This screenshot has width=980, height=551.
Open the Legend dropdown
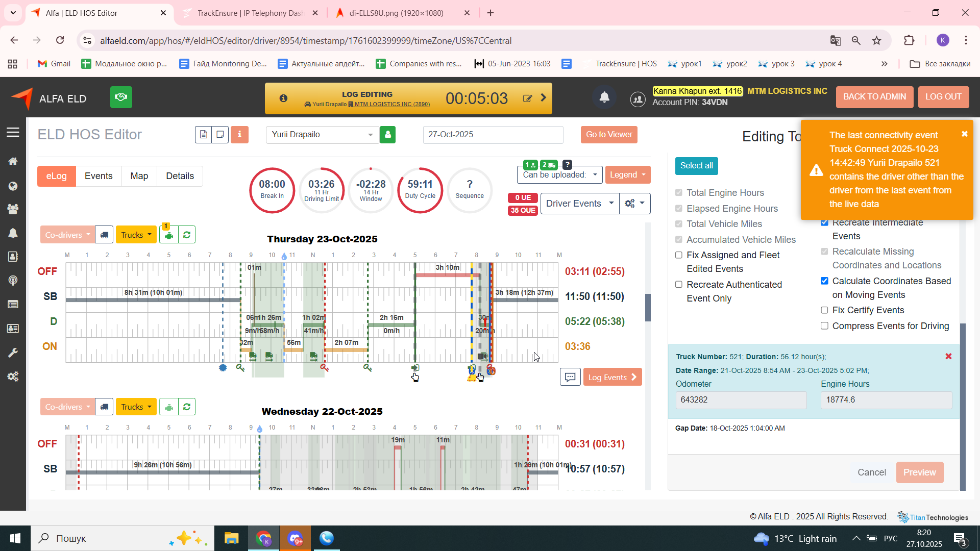(x=627, y=175)
